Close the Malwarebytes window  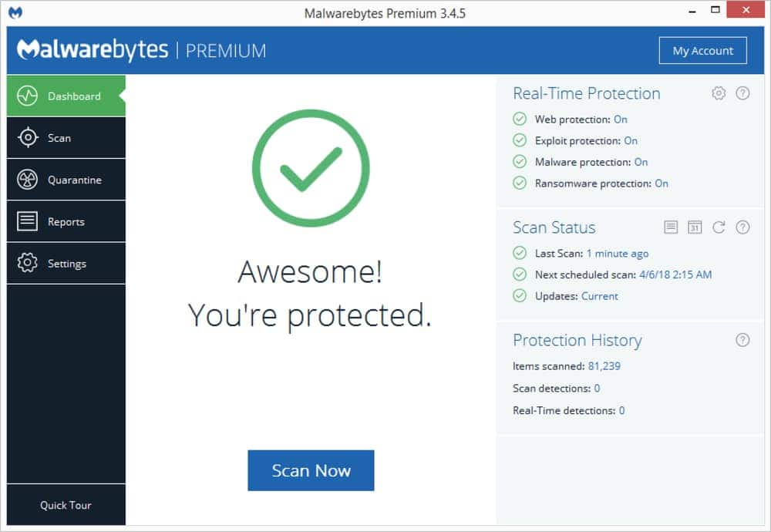click(x=746, y=10)
